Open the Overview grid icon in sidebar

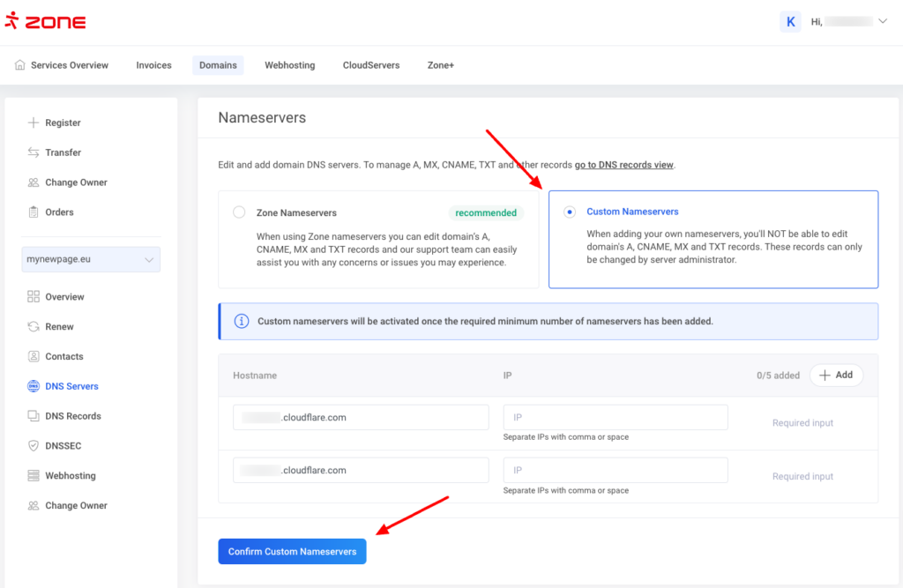34,297
